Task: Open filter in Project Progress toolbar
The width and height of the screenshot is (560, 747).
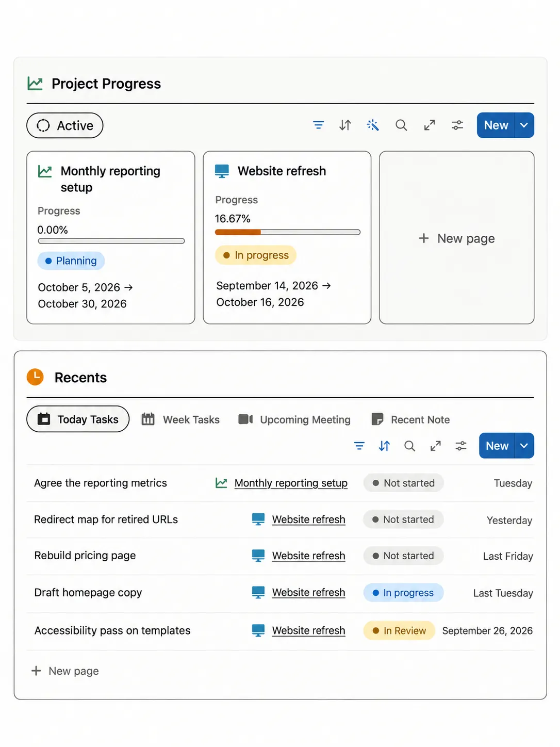Action: pos(319,125)
